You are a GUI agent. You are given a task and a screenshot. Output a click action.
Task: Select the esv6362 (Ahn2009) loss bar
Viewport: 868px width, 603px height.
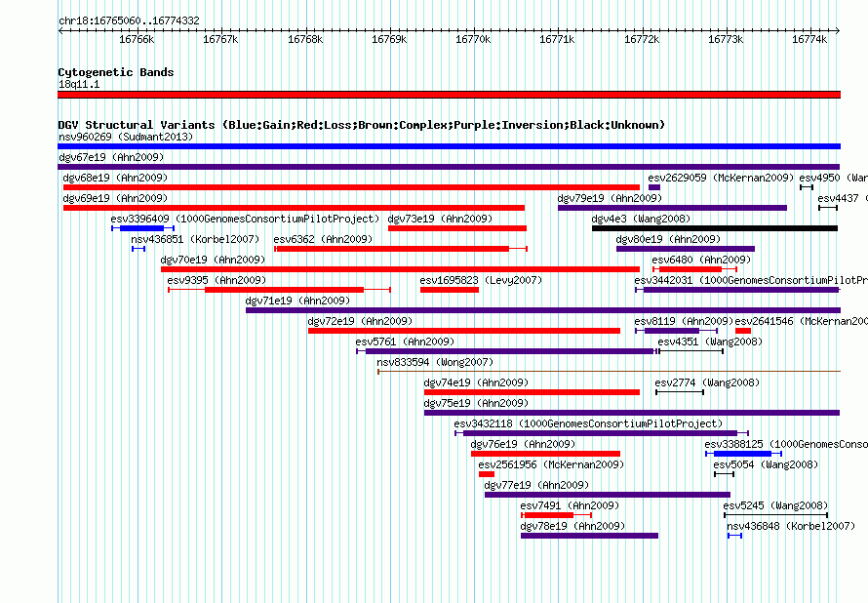point(401,249)
